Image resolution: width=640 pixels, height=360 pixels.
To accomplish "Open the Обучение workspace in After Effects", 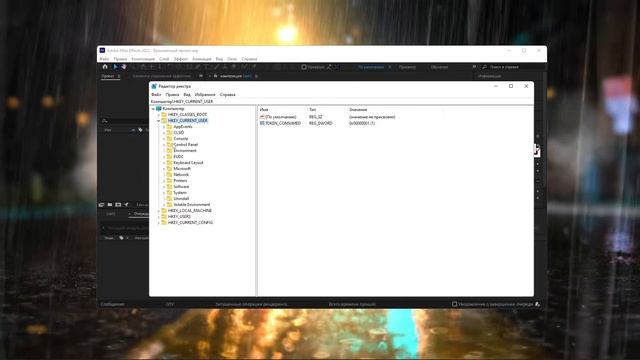I will click(439, 67).
